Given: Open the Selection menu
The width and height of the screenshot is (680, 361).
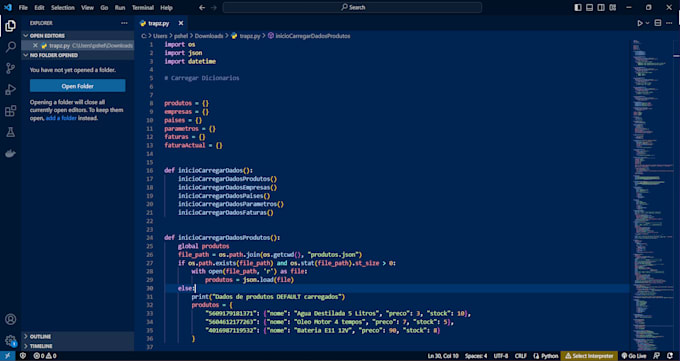Looking at the screenshot, I should [x=63, y=7].
